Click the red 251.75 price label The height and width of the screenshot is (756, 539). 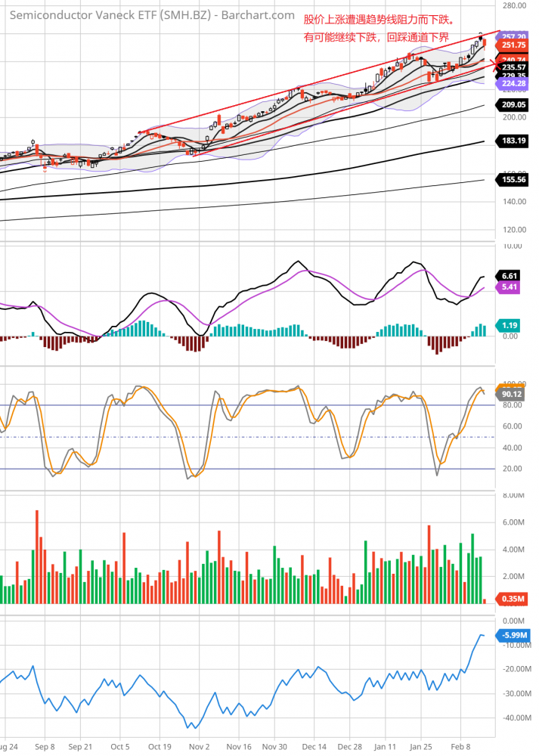click(514, 45)
